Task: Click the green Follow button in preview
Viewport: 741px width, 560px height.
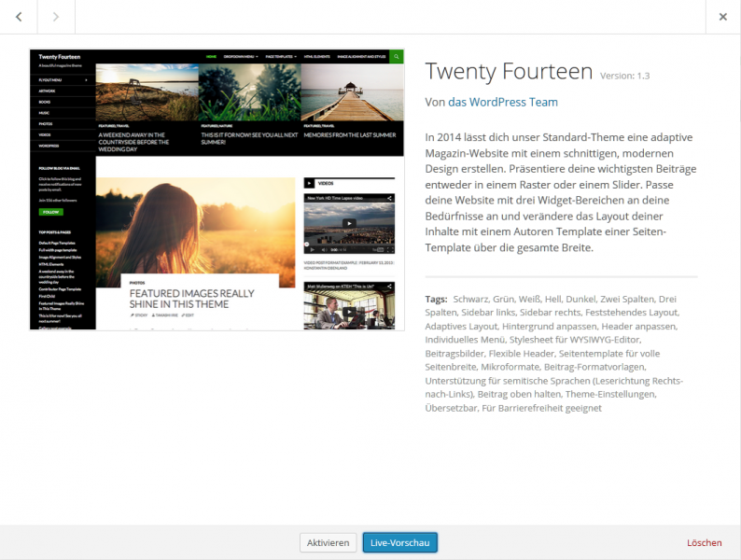Action: (51, 212)
